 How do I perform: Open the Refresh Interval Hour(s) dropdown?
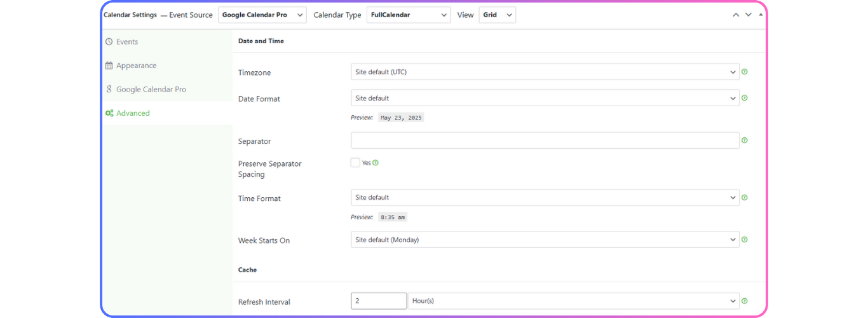coord(573,301)
